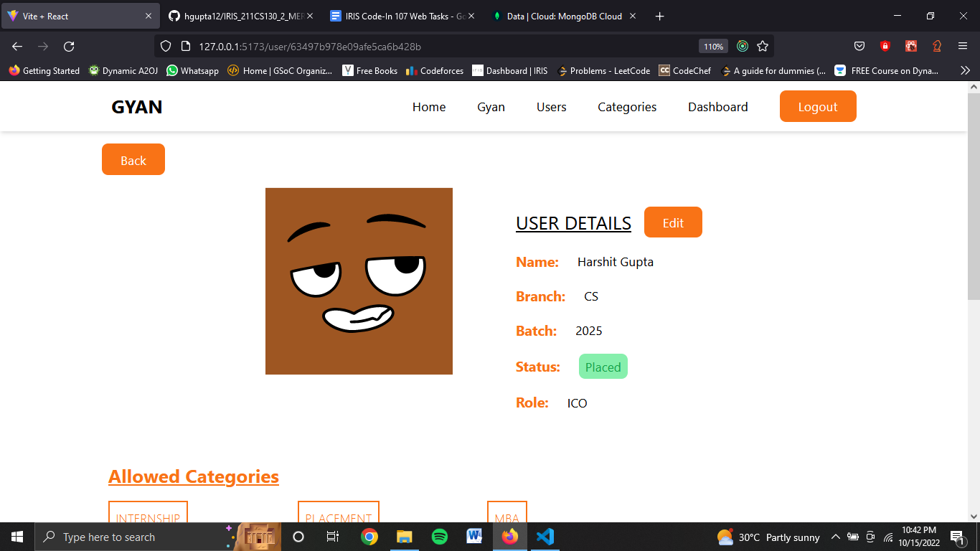This screenshot has width=980, height=551.
Task: Open Google Chrome from the taskbar
Action: (369, 537)
